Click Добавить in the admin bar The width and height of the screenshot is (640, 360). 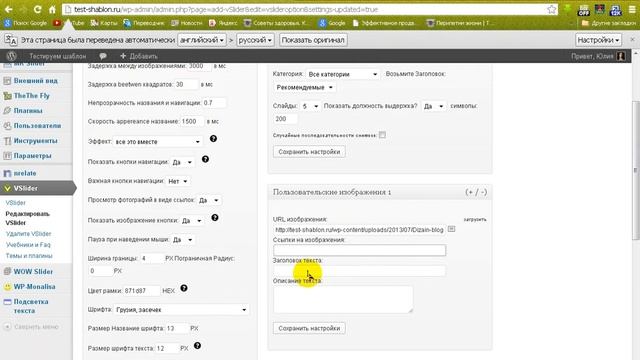139,56
